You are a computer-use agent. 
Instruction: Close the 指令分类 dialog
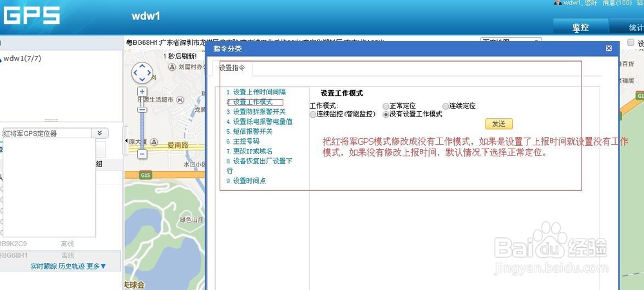609,48
